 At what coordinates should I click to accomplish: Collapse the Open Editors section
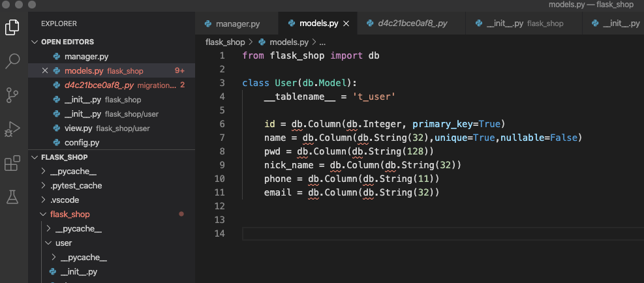tap(34, 42)
